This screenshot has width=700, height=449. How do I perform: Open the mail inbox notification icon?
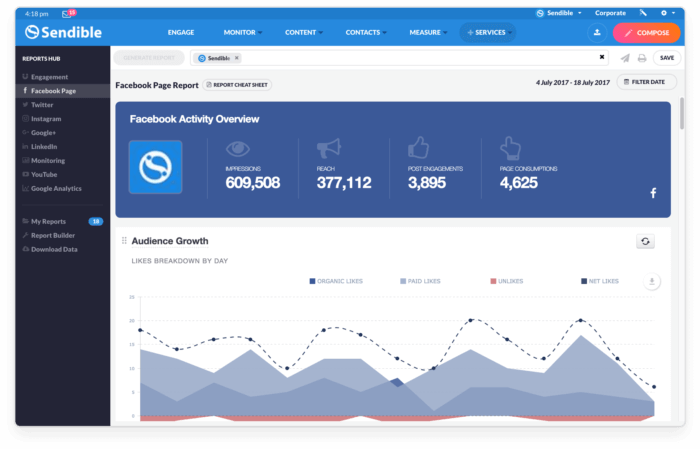coord(68,13)
